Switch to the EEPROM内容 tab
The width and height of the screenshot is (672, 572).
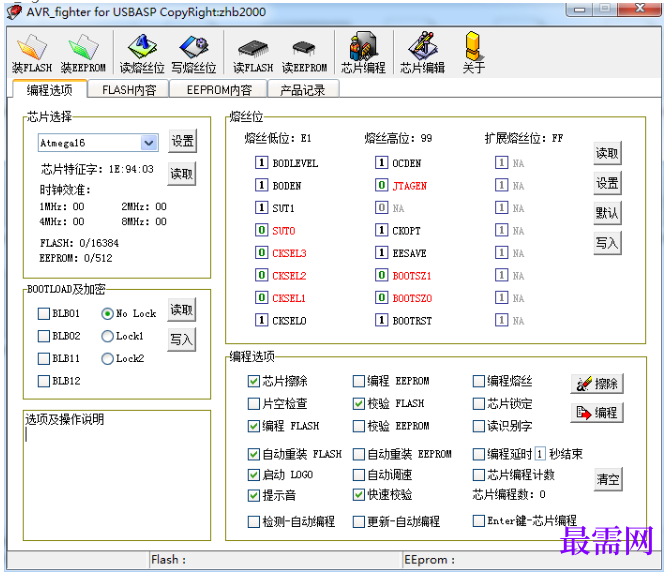219,90
